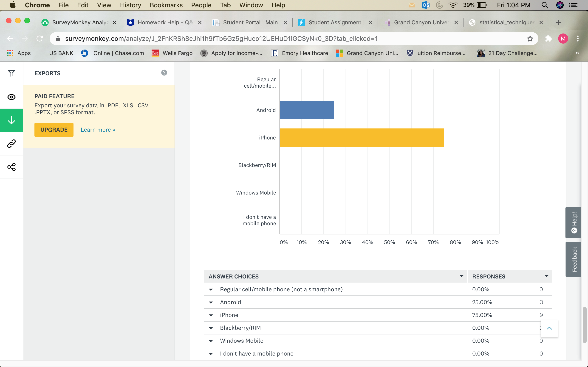Open the Bookmarks menu in menu bar
This screenshot has width=588, height=367.
tap(166, 5)
